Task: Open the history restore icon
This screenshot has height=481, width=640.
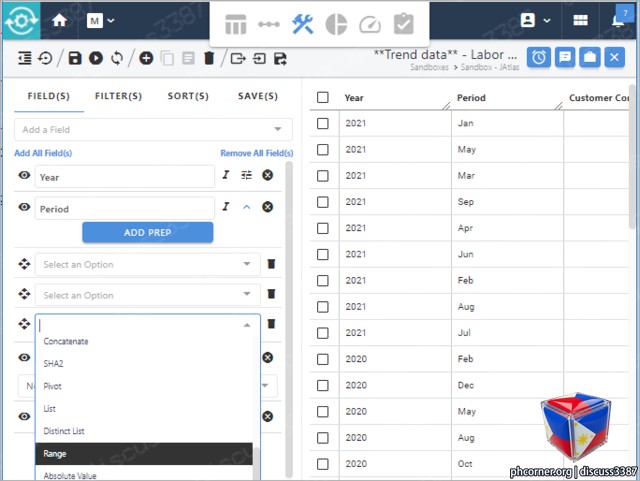Action: click(45, 58)
